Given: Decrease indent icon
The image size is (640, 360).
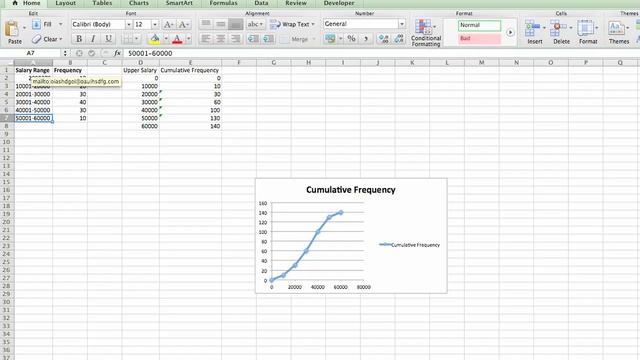Looking at the screenshot, I should (x=253, y=39).
